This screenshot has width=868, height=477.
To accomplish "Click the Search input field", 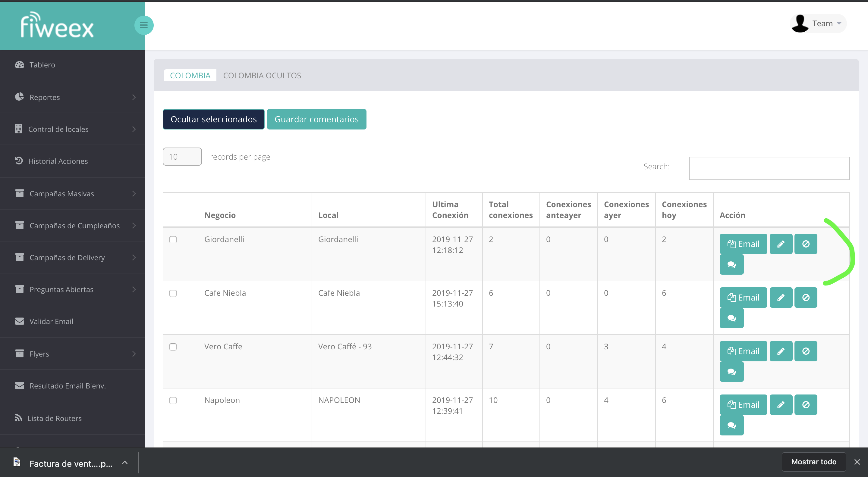I will point(769,168).
